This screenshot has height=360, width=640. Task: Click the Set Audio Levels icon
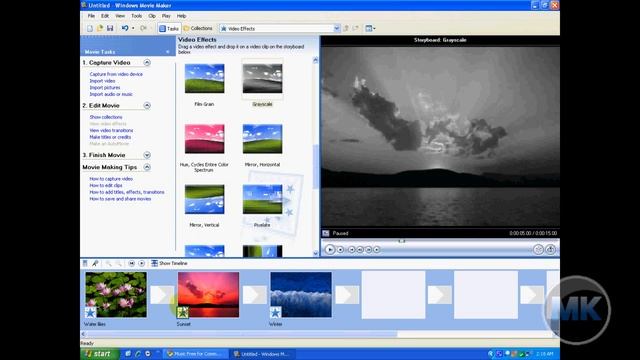point(85,263)
